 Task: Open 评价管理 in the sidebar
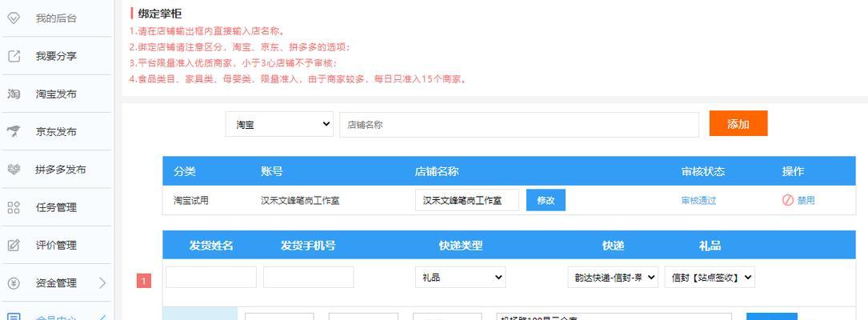click(x=56, y=245)
